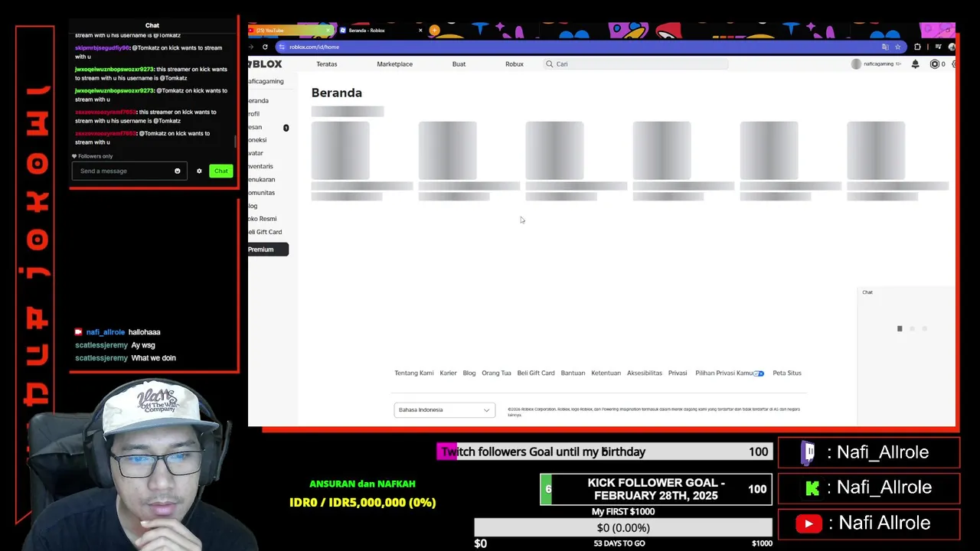The image size is (980, 551).
Task: Open the emoji picker in chat box
Action: coord(177,171)
